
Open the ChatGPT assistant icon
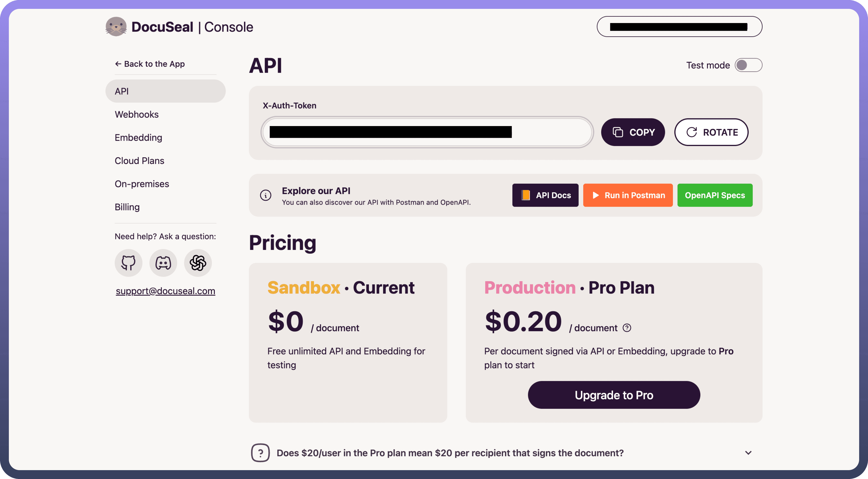tap(198, 263)
